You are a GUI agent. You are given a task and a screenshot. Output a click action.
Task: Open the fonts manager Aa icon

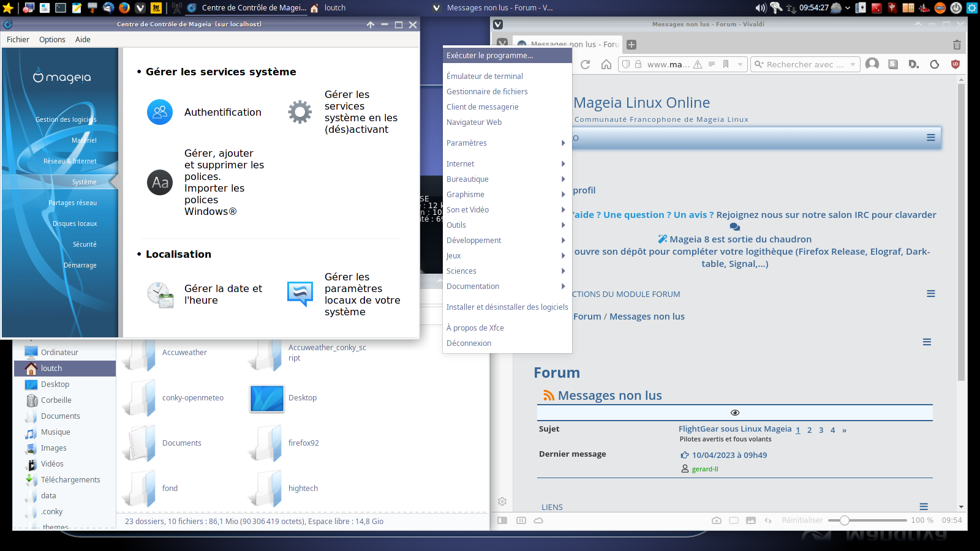pyautogui.click(x=160, y=182)
